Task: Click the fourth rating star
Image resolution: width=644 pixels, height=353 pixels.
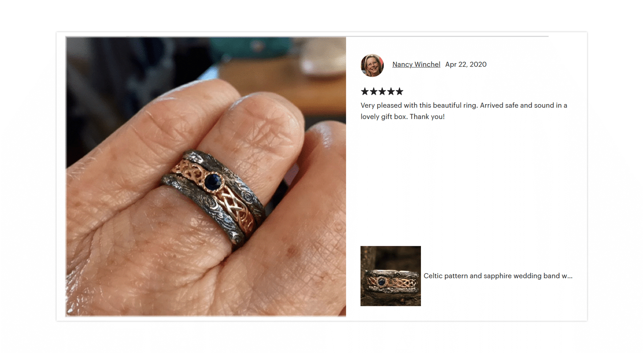Action: click(x=390, y=91)
